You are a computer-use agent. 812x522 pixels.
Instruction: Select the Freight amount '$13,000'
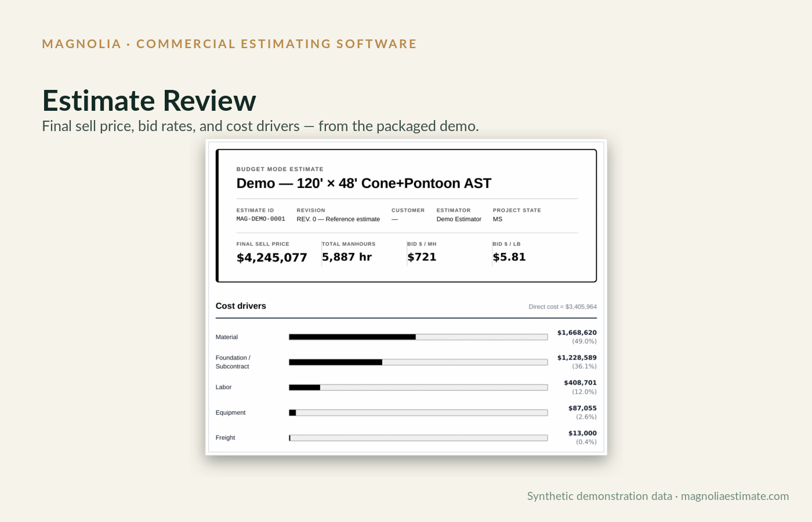(582, 433)
